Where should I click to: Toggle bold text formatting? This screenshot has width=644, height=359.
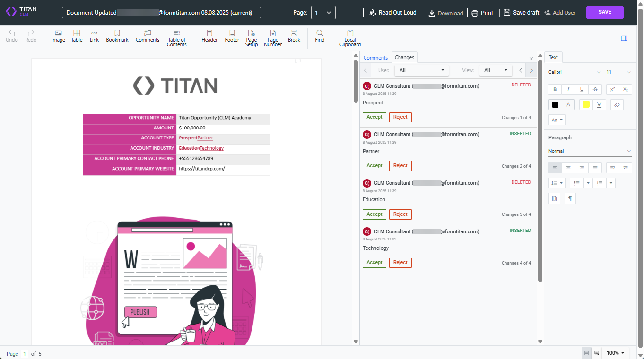pos(555,89)
